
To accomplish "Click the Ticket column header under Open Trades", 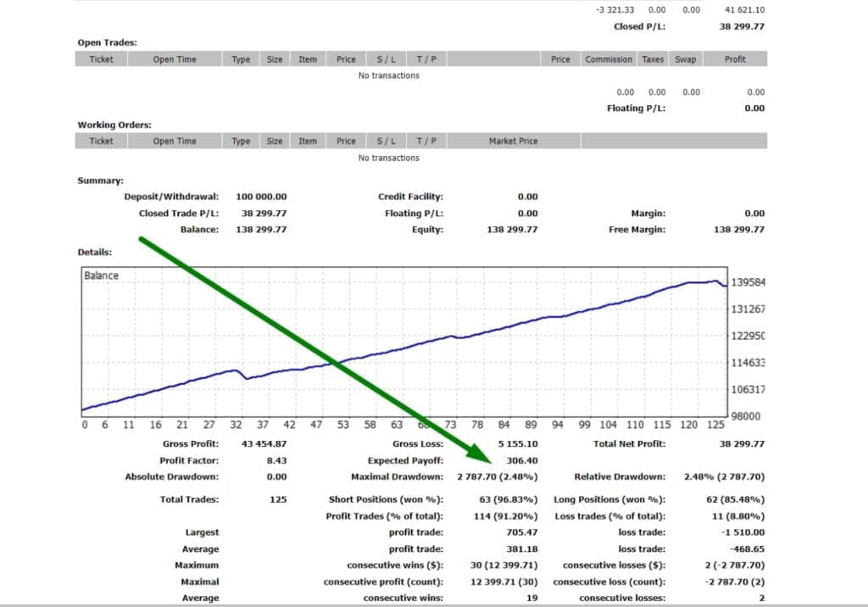I will 101,58.
